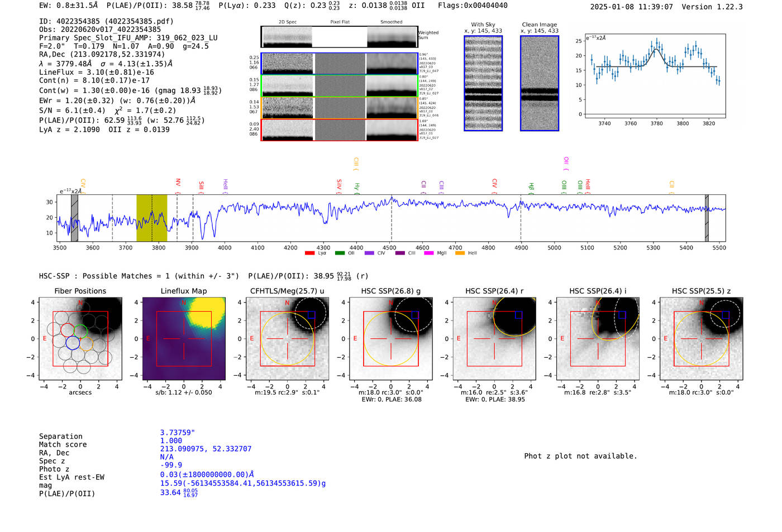The width and height of the screenshot is (782, 532).
Task: Click the magenta OII marker above spectrum
Action: click(x=566, y=164)
